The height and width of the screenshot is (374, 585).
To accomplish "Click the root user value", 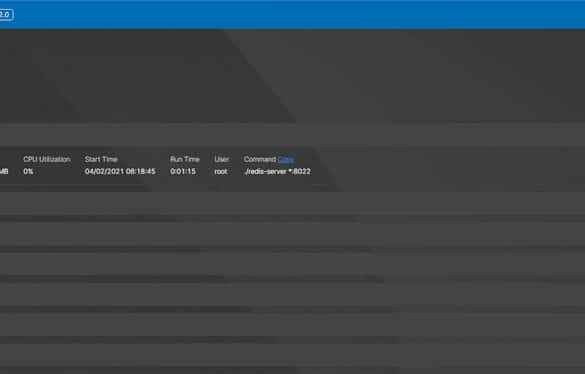I will pos(221,171).
